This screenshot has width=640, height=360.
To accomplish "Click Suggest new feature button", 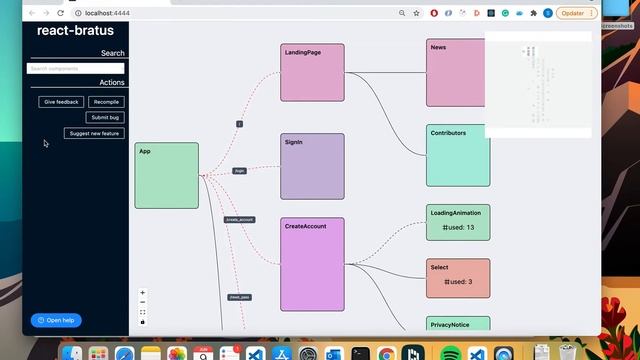I will tap(94, 133).
